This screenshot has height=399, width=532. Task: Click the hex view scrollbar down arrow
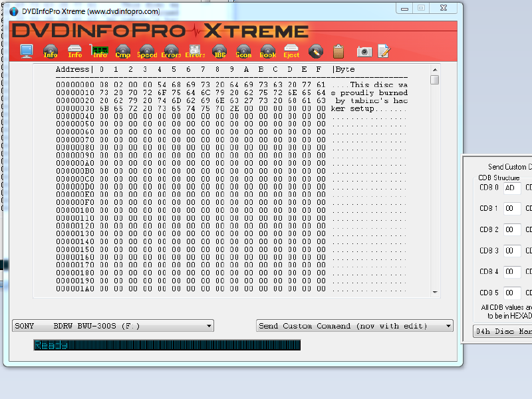pos(435,292)
